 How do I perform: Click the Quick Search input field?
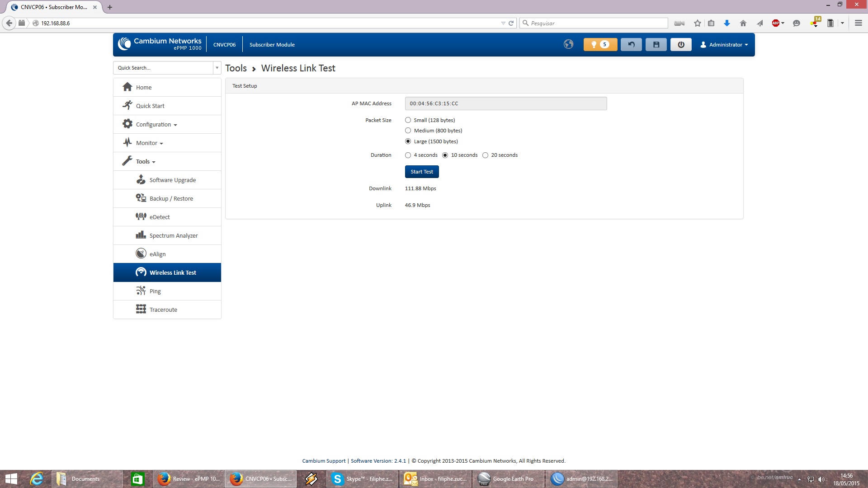[163, 68]
